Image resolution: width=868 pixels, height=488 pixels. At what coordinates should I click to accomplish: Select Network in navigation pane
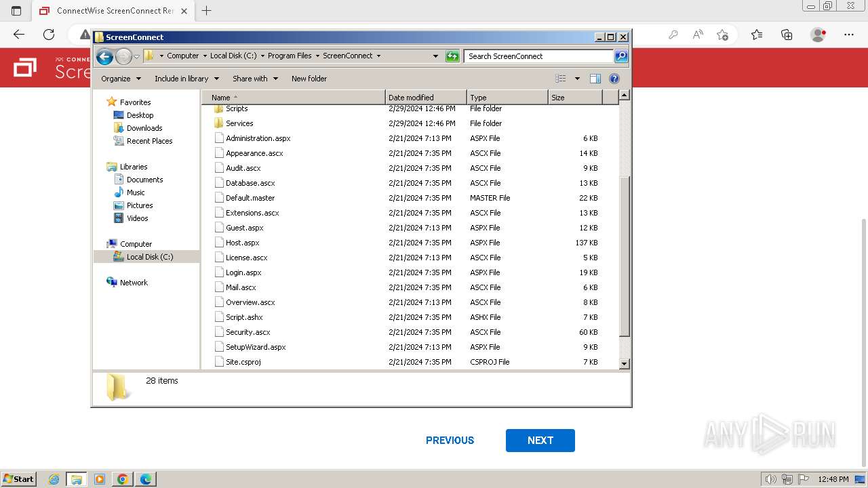134,283
